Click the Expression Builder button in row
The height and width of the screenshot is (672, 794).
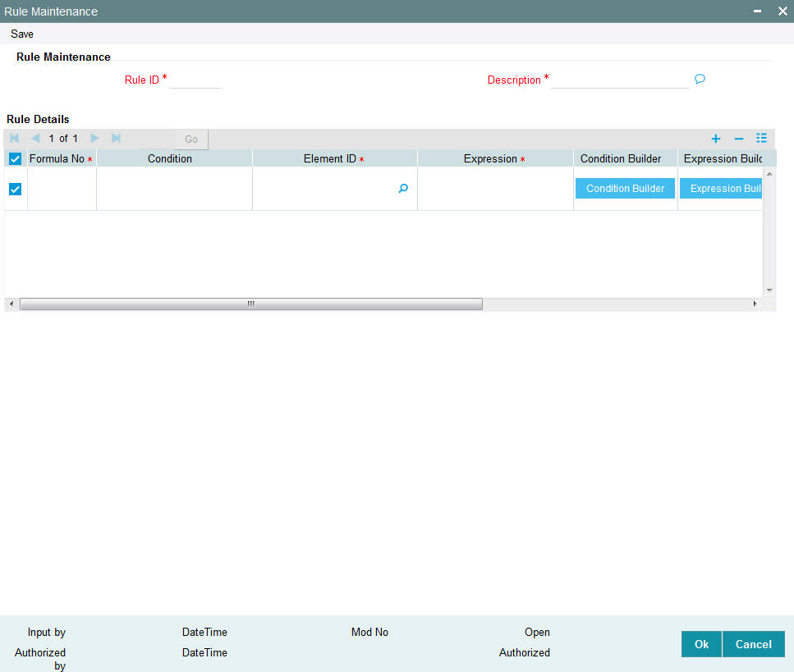coord(721,188)
